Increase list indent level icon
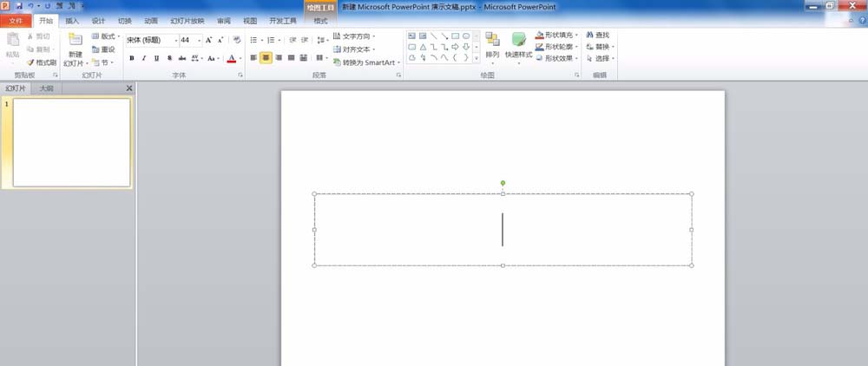 tap(305, 41)
